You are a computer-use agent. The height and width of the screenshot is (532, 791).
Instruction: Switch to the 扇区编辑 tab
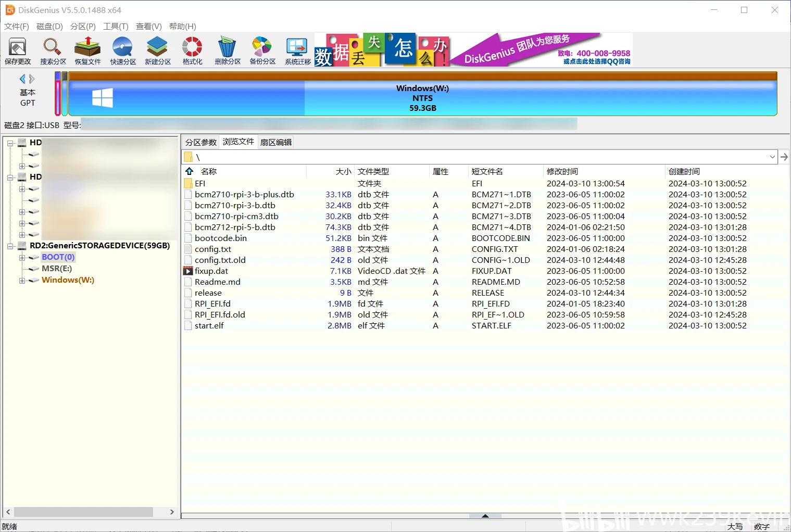276,142
